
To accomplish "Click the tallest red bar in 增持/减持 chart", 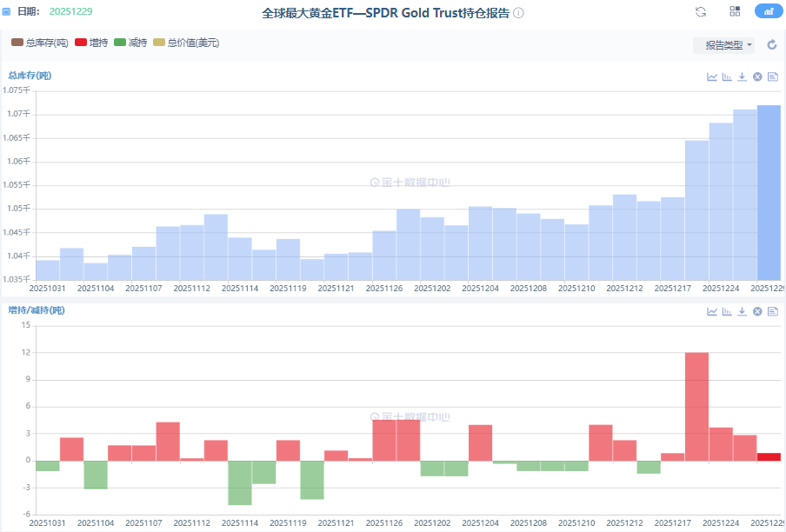I will pos(696,405).
